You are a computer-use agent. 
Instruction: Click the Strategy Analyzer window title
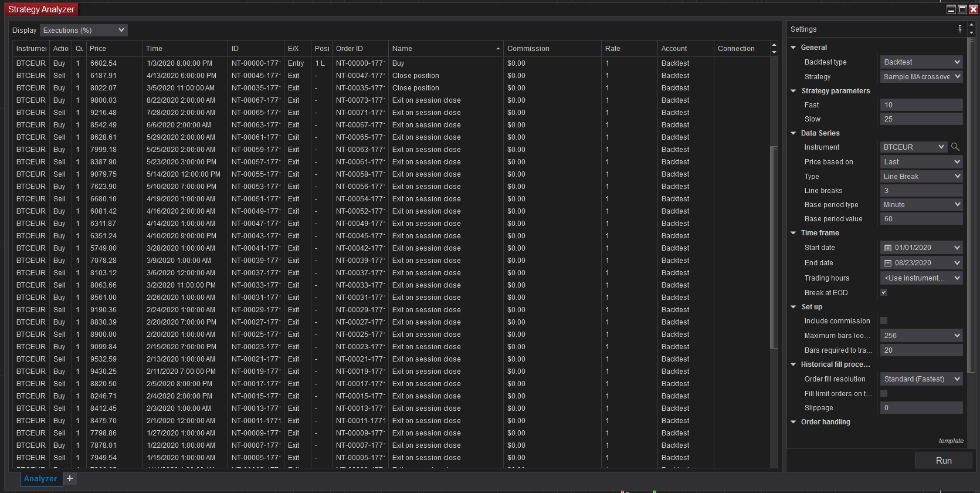click(x=41, y=9)
